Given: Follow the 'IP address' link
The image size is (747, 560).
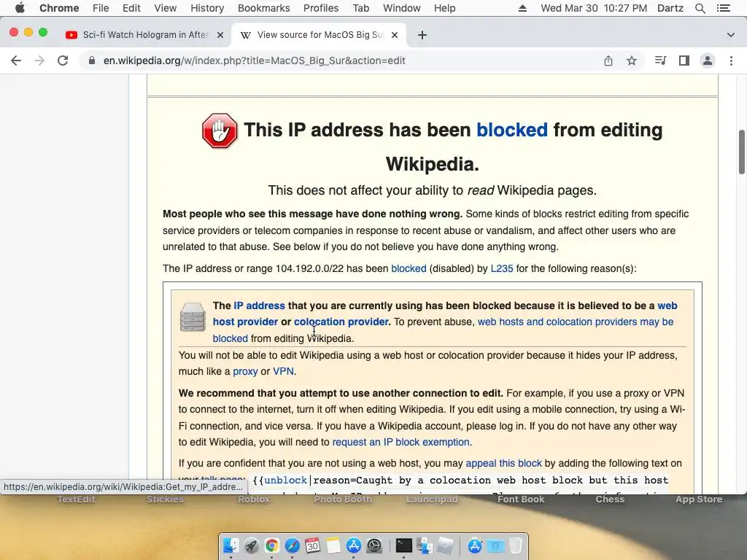Looking at the screenshot, I should tap(259, 306).
